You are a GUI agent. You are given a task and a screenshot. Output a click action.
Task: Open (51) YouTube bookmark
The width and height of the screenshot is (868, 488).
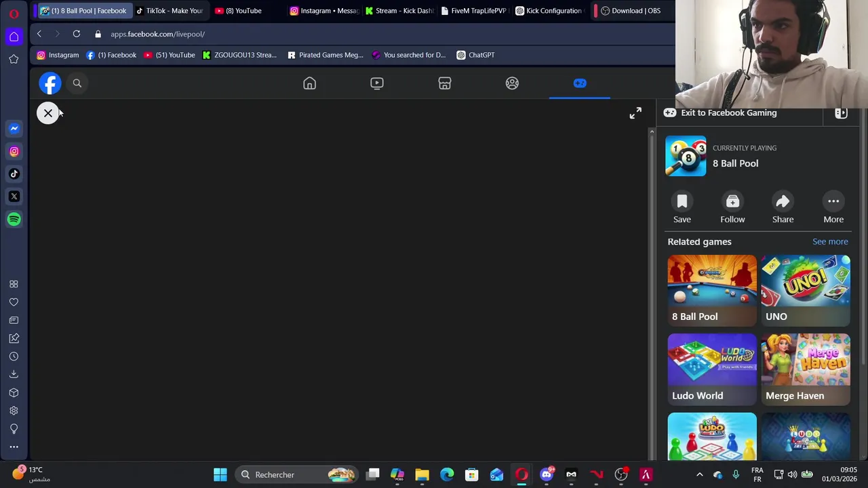[170, 55]
